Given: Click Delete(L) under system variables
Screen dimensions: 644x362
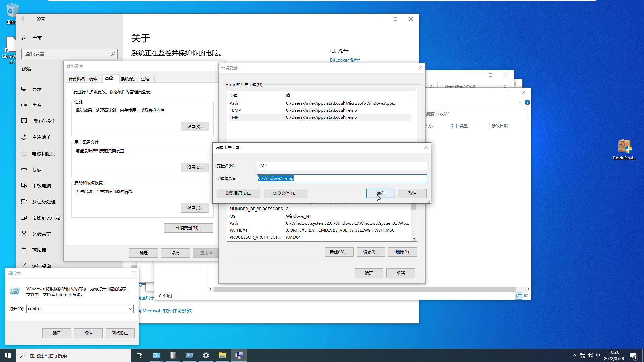Looking at the screenshot, I should [402, 252].
